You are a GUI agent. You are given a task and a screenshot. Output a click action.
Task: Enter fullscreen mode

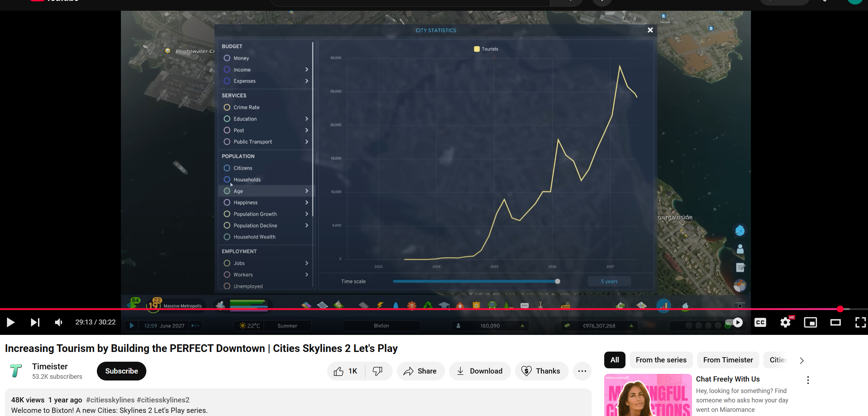[860, 322]
